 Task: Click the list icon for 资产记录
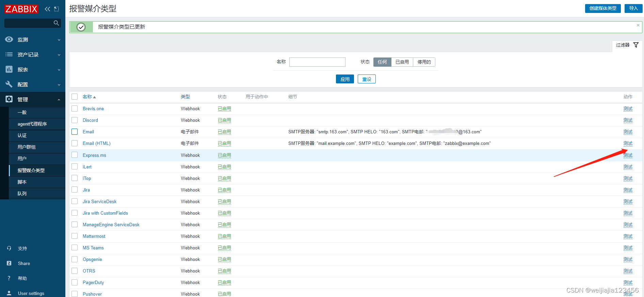[x=9, y=54]
